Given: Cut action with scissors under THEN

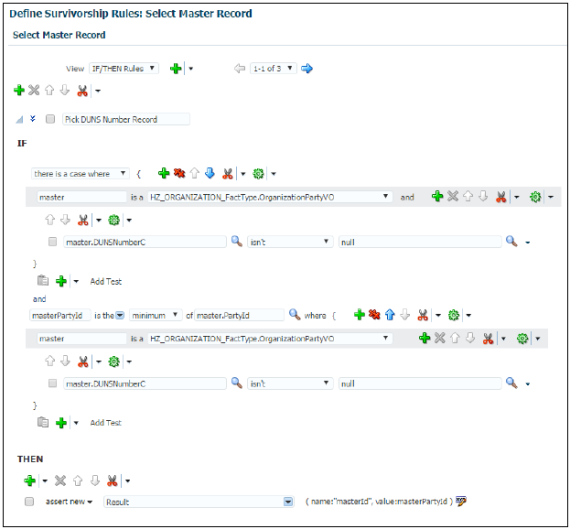Looking at the screenshot, I should 112,481.
